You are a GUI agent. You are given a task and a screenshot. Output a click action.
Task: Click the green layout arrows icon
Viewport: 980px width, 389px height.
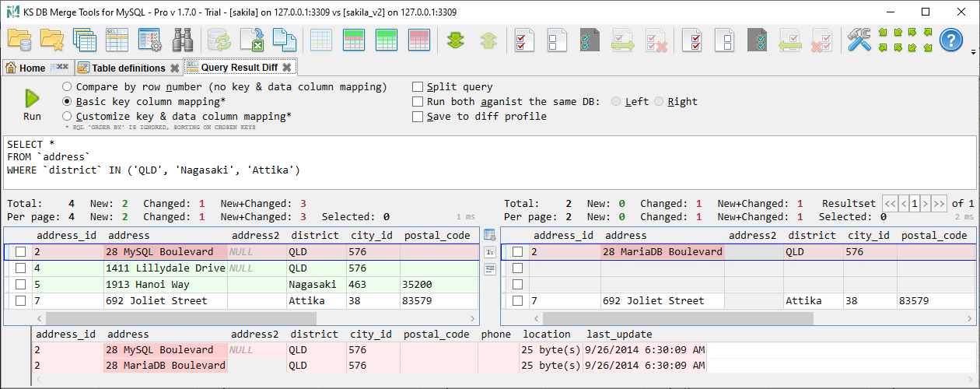pyautogui.click(x=905, y=40)
